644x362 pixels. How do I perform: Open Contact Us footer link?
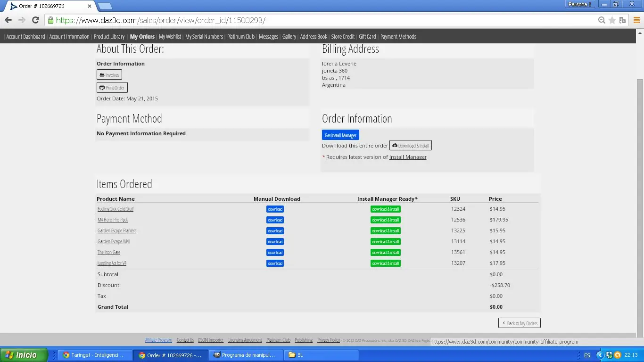coord(185,340)
